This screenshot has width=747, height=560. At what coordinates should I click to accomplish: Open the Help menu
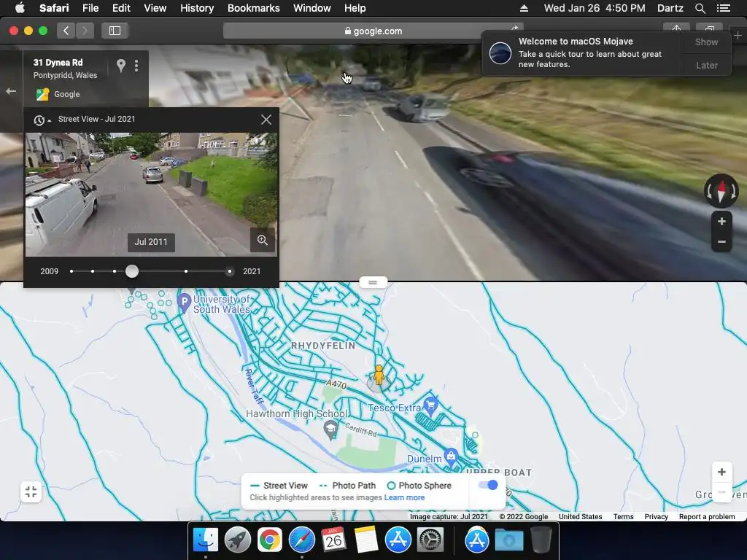(355, 8)
